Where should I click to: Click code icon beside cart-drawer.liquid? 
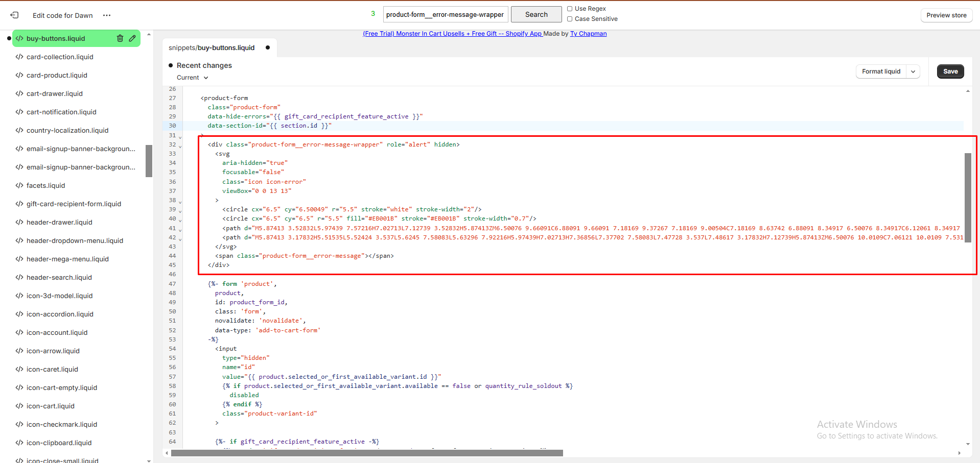(x=19, y=93)
